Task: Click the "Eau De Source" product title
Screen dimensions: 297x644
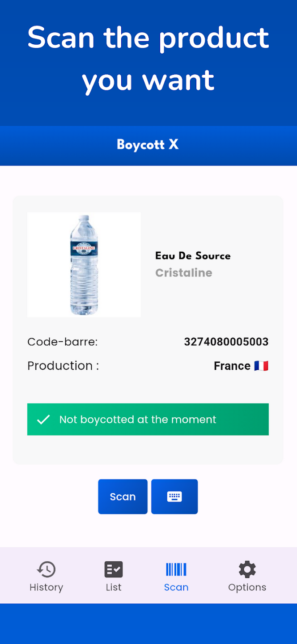Action: [193, 256]
